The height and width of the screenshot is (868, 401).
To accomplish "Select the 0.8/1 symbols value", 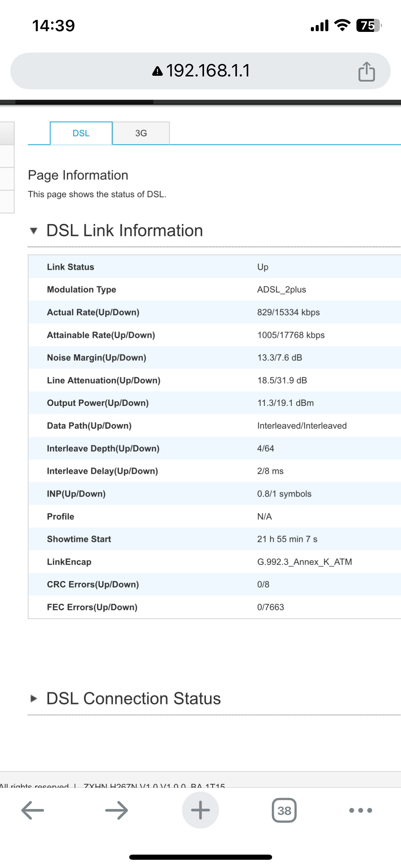I will click(x=284, y=494).
